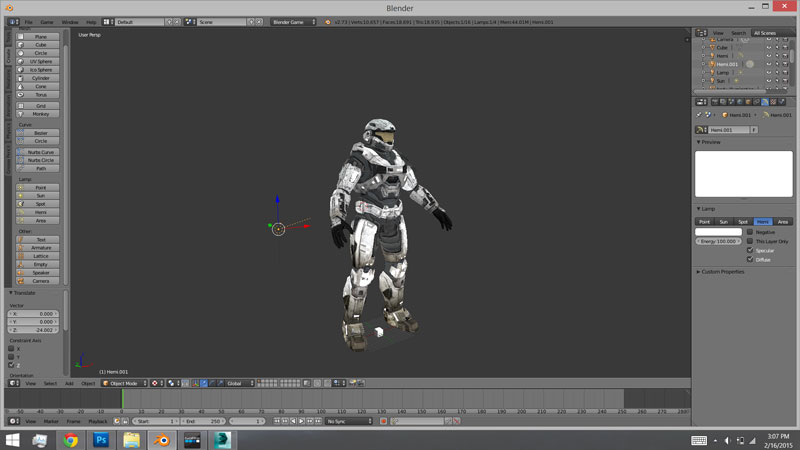The height and width of the screenshot is (450, 800).
Task: Select the translate manipulator icon
Action: (x=204, y=383)
